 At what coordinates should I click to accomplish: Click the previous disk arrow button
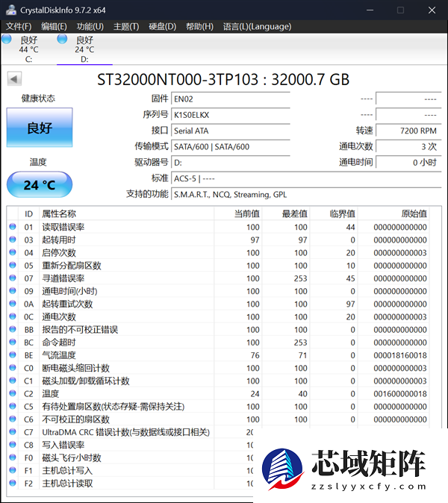point(14,78)
